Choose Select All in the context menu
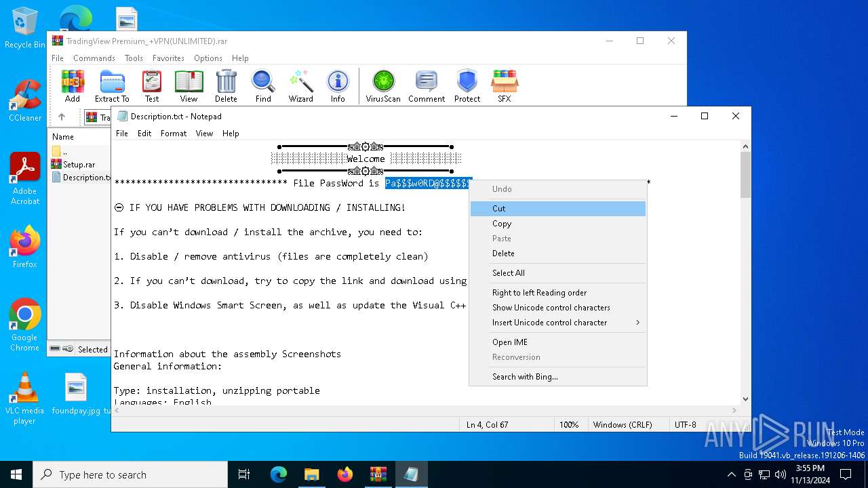The image size is (868, 488). (x=558, y=273)
